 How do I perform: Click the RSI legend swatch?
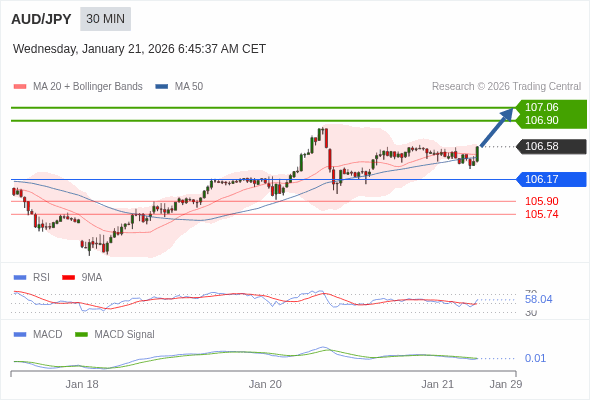click(x=20, y=278)
